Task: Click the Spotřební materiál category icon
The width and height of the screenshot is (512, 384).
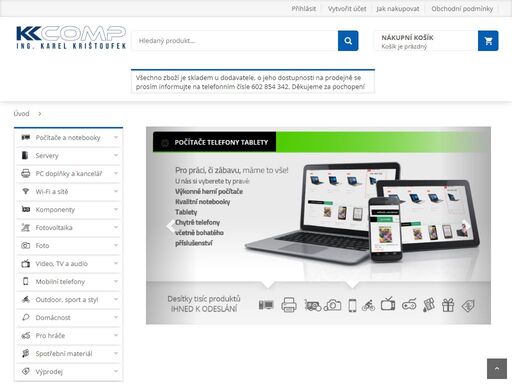Action: [26, 353]
